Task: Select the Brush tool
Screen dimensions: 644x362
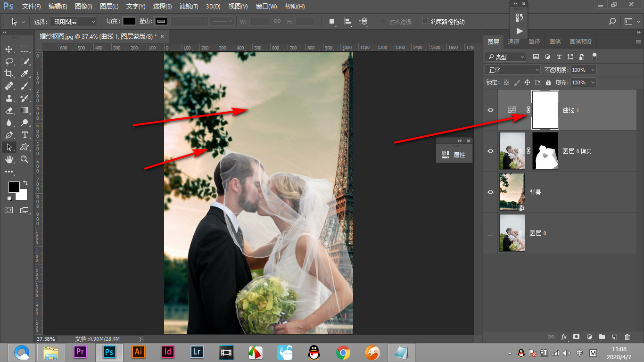Action: (x=25, y=86)
